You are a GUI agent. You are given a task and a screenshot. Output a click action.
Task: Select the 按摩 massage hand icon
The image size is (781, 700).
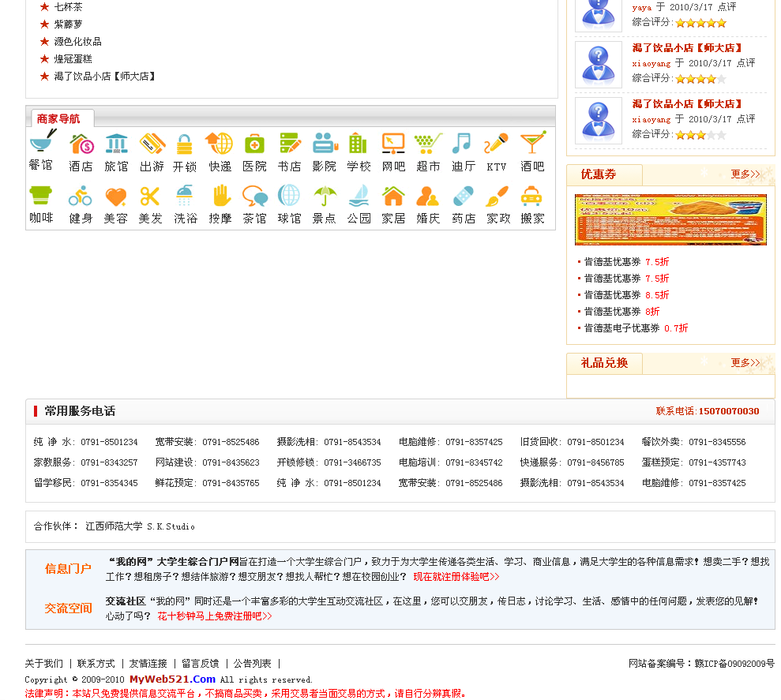click(221, 196)
